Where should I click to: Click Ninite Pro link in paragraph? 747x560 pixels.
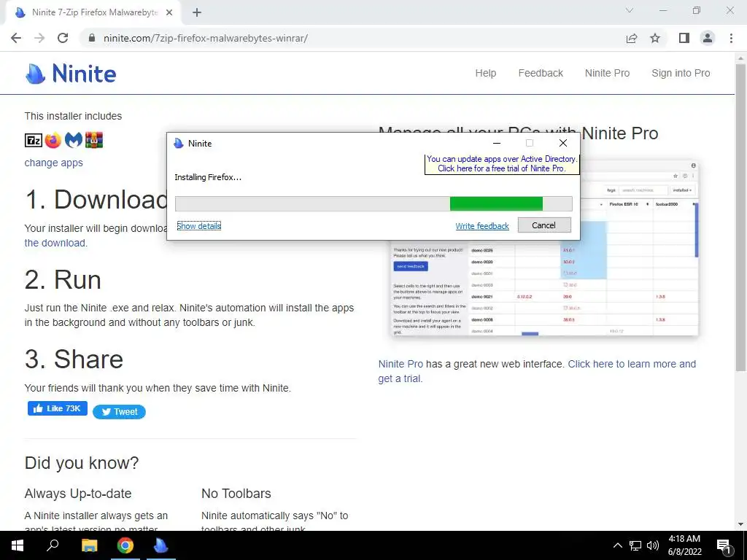[x=400, y=364]
